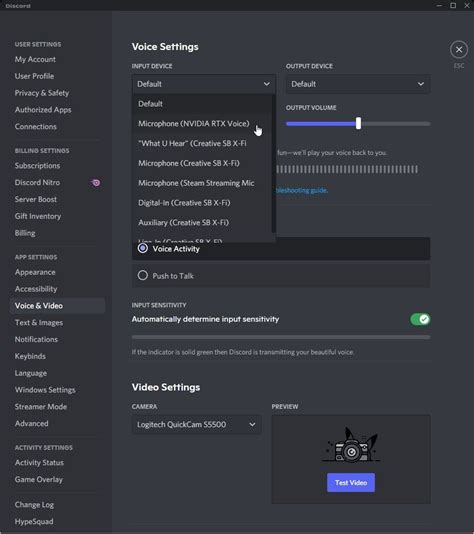Open Text & Images settings

point(38,323)
